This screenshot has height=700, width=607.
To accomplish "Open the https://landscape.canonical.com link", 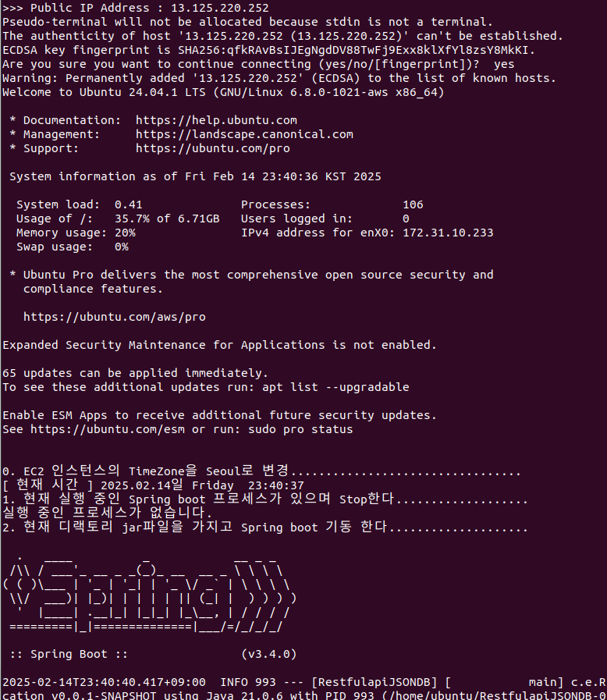I will click(x=244, y=134).
